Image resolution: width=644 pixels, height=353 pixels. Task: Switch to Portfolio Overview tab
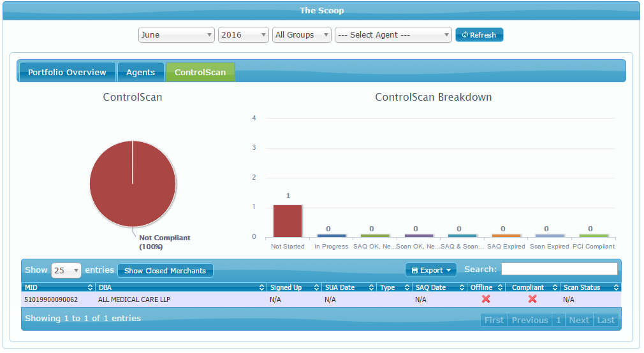[x=67, y=72]
